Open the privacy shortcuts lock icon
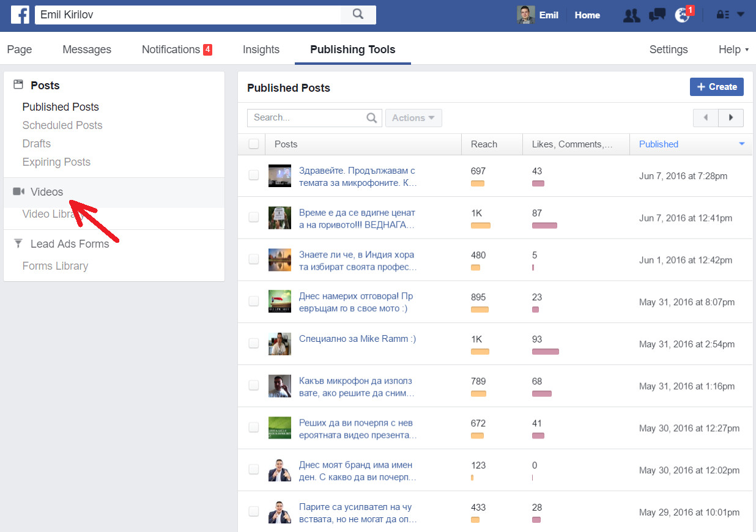This screenshot has height=532, width=756. coord(722,15)
